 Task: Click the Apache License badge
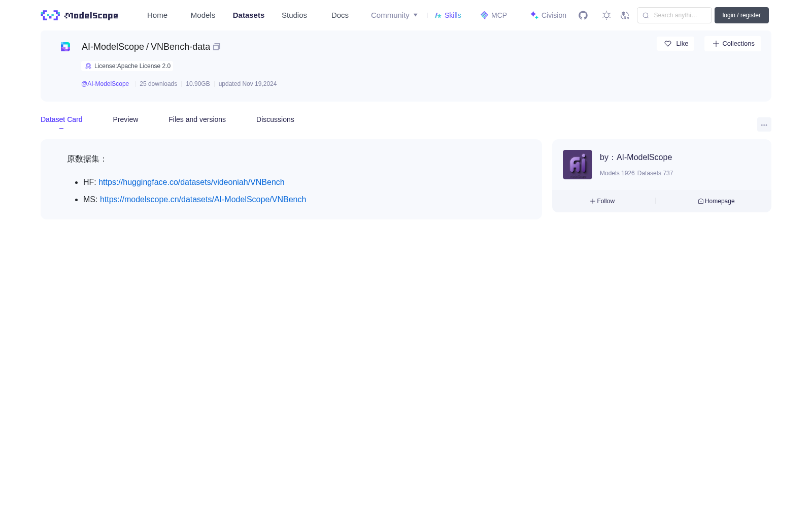pyautogui.click(x=127, y=66)
